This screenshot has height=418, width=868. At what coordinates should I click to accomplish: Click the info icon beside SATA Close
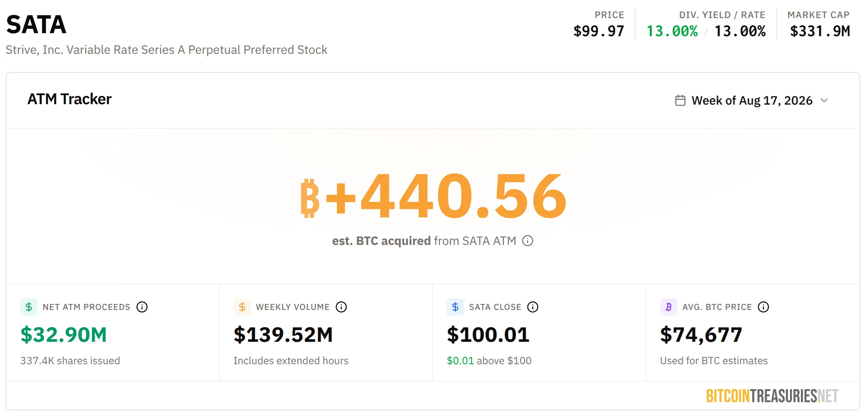click(x=533, y=307)
